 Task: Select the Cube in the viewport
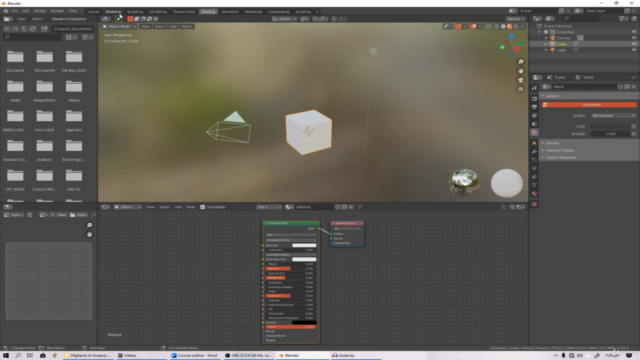309,132
